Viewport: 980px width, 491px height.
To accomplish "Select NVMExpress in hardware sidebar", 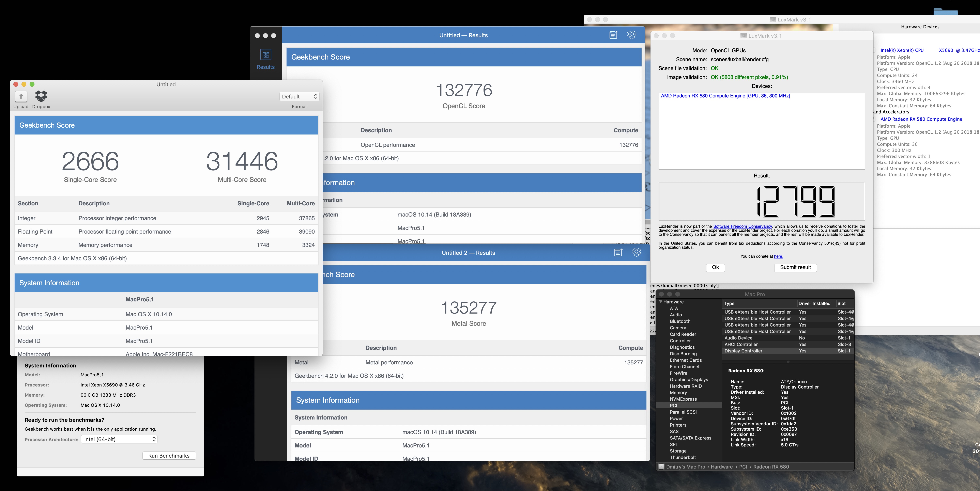I will tap(683, 399).
